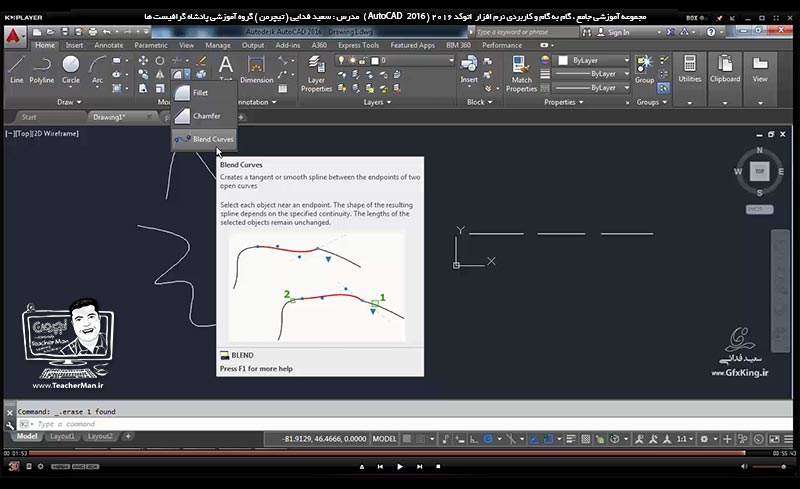This screenshot has height=489, width=800.
Task: Toggle Clean Screen icon in status bar
Action: coord(774,438)
